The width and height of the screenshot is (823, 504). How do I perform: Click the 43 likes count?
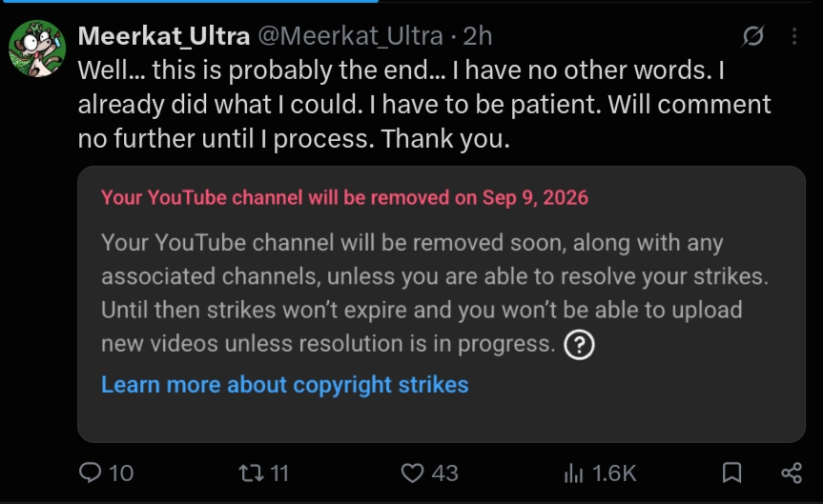coord(444,474)
